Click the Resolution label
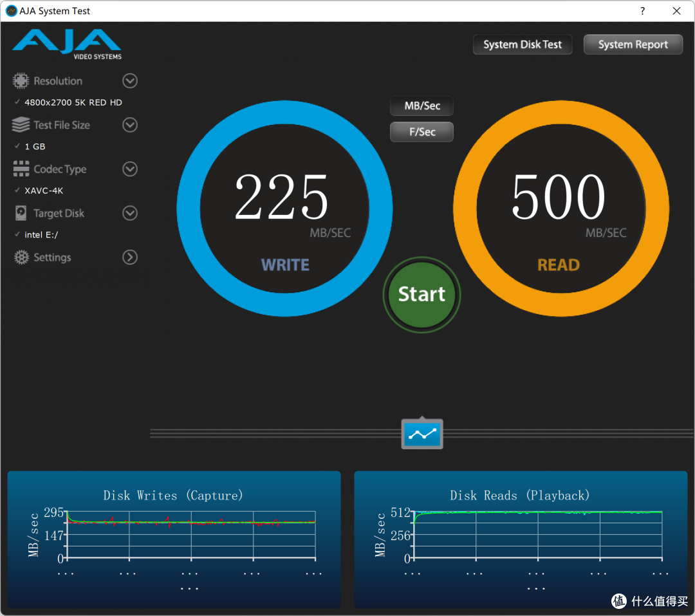The height and width of the screenshot is (616, 695). (x=58, y=80)
